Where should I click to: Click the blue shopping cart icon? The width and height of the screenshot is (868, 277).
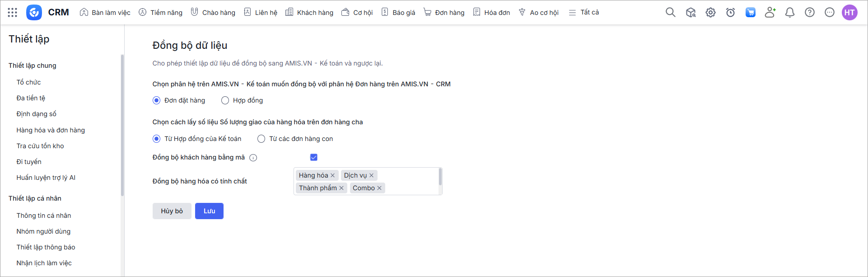750,13
